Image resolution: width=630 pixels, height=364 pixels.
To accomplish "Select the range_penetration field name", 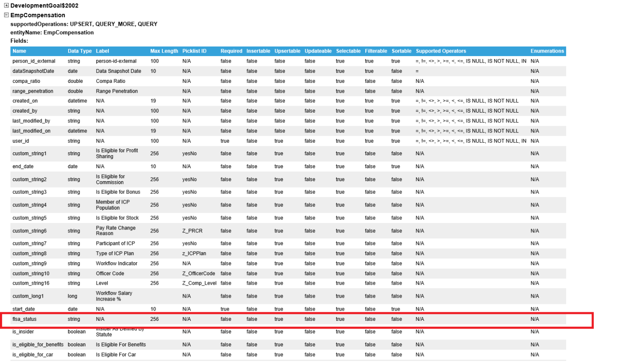I will (33, 91).
